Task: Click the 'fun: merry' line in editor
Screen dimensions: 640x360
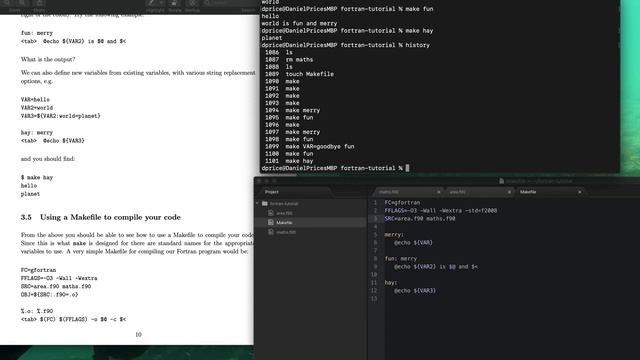Action: 401,259
